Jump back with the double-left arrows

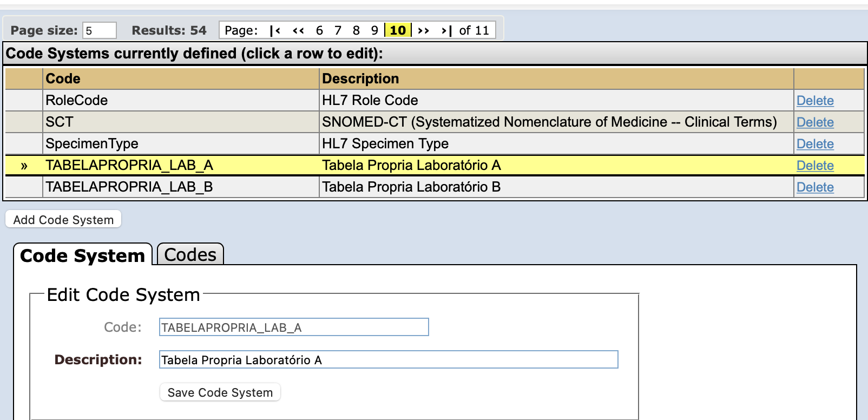(x=298, y=30)
